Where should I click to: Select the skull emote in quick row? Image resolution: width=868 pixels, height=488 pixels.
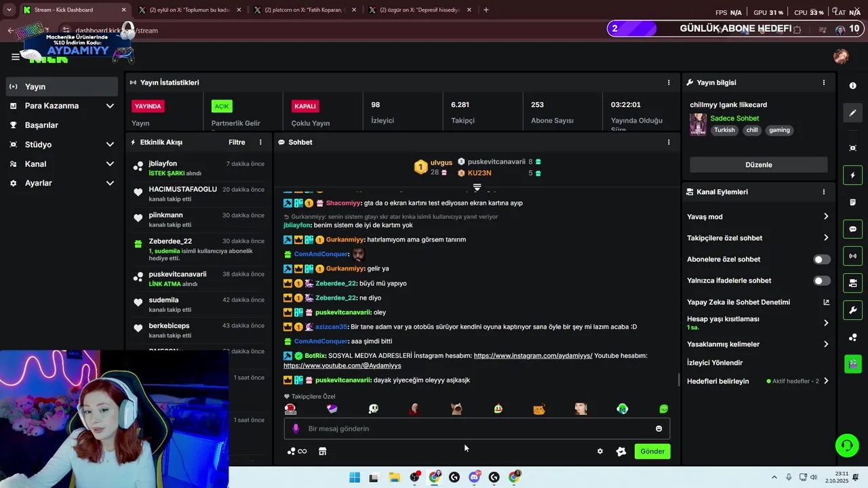[373, 409]
